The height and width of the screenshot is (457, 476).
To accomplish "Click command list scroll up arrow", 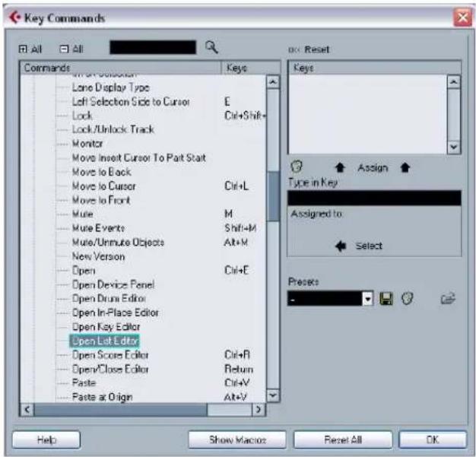I will tap(273, 82).
